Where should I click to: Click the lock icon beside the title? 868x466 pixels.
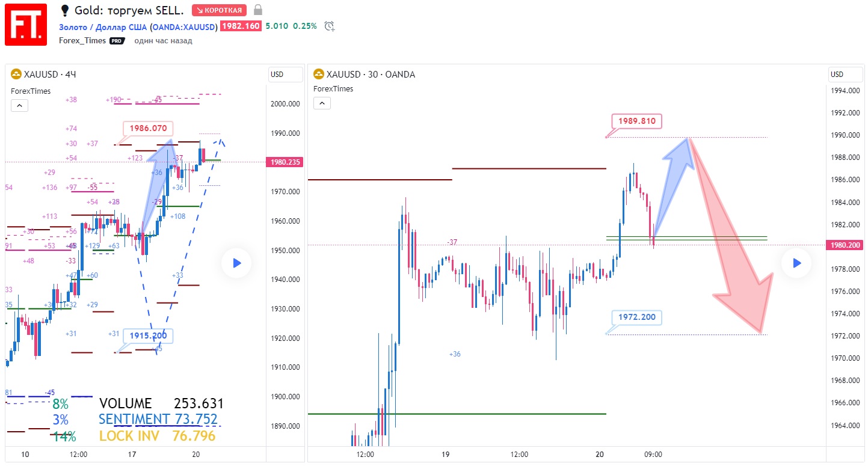pyautogui.click(x=258, y=10)
